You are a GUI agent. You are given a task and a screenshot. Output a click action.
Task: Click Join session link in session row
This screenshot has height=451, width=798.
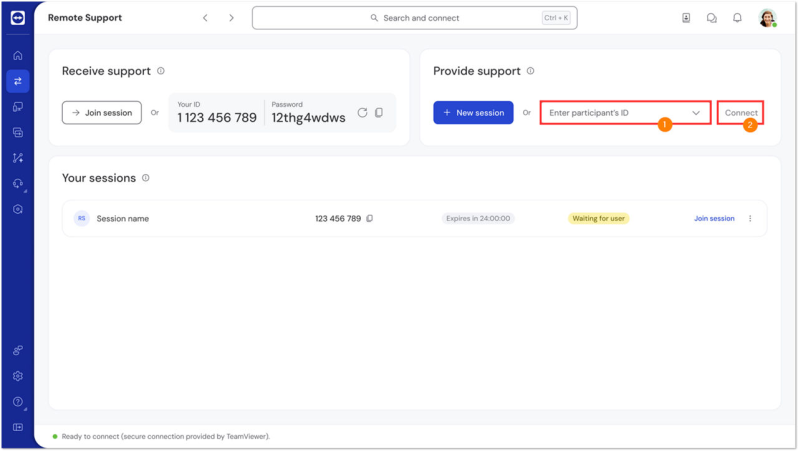(714, 218)
